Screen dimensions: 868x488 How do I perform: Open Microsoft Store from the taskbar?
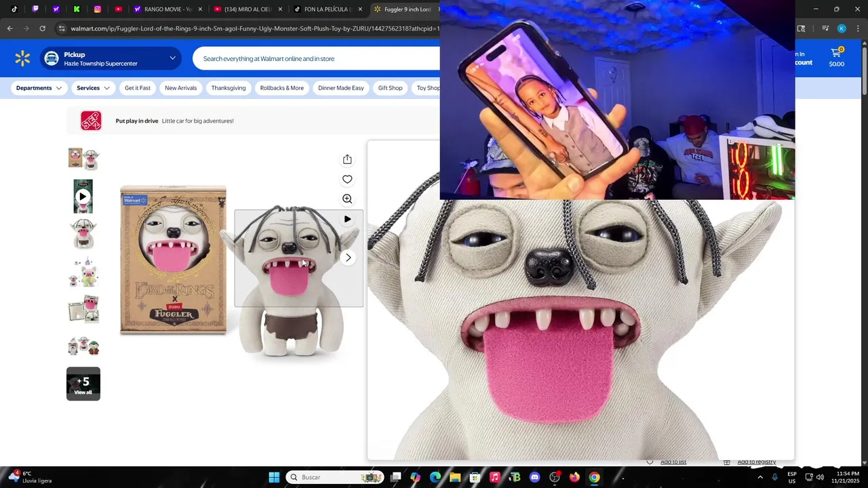point(475,477)
